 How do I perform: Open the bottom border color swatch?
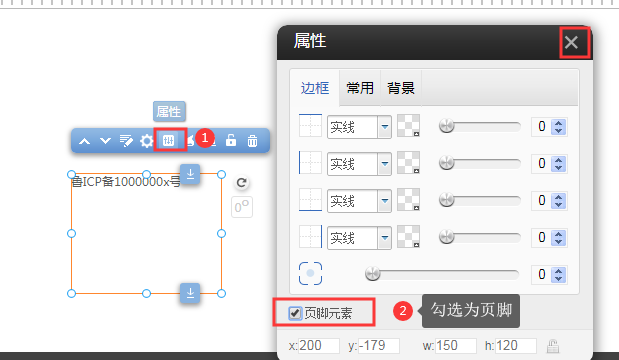coord(408,199)
